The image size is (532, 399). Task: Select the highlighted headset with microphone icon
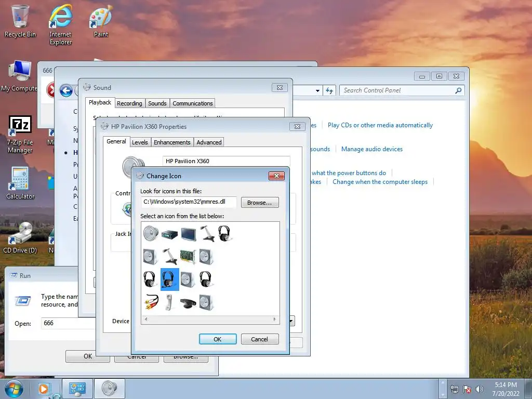(x=170, y=280)
